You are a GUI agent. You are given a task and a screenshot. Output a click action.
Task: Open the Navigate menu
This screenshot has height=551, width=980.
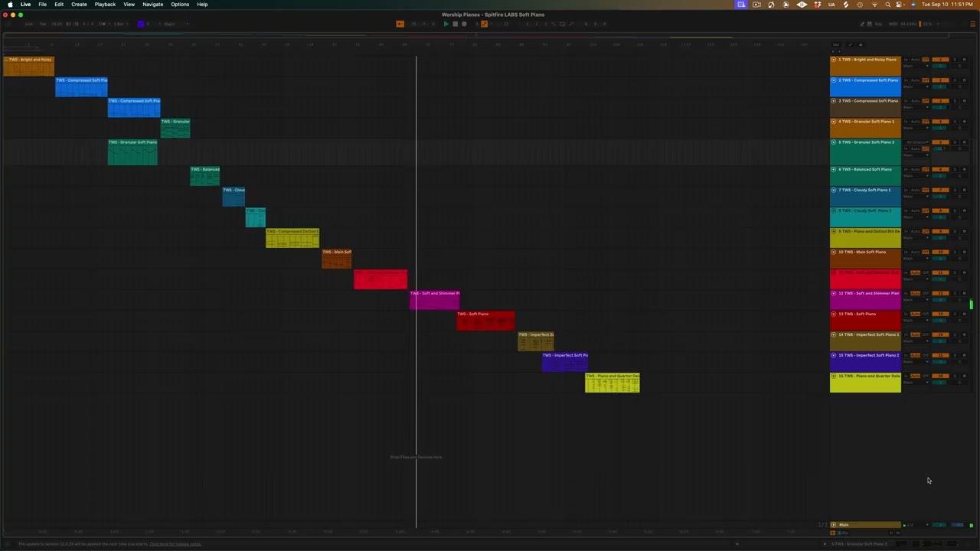(152, 5)
